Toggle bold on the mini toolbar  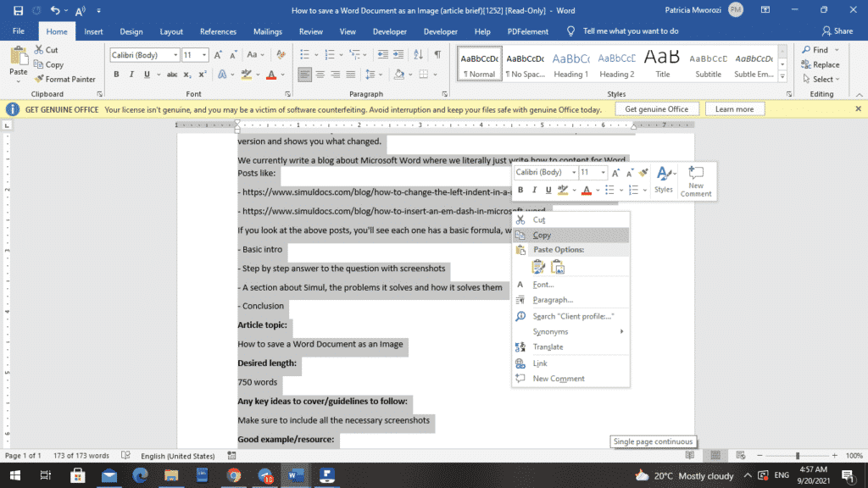(x=520, y=190)
